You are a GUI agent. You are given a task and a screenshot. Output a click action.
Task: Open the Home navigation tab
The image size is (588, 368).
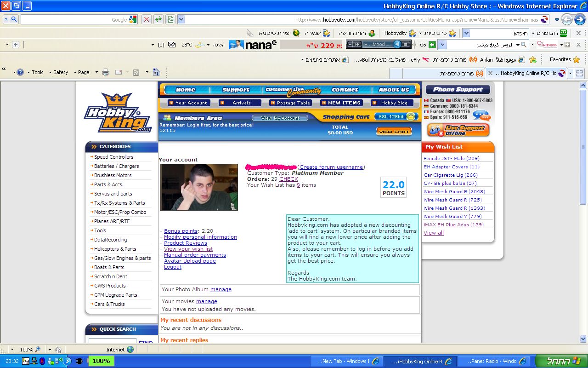(186, 90)
